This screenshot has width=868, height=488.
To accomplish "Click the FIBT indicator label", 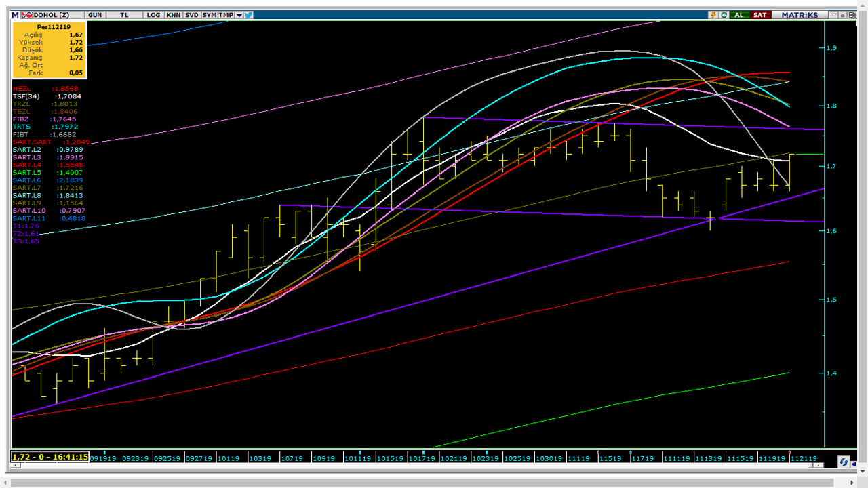I will (x=21, y=134).
